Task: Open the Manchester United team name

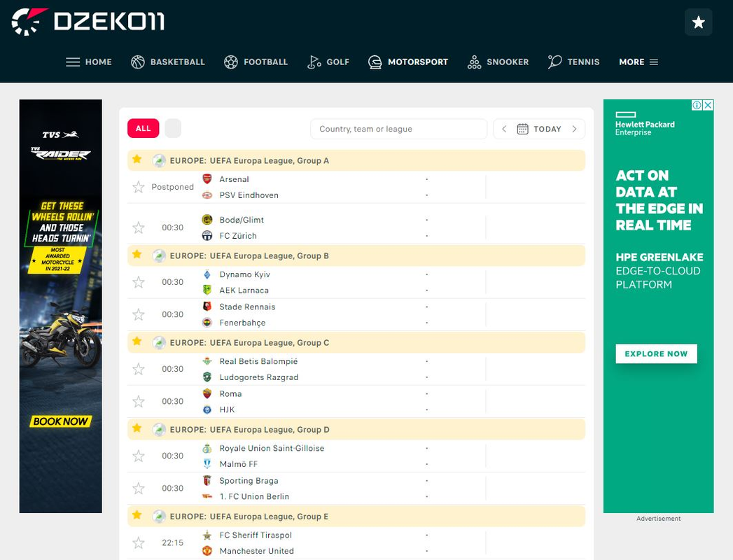Action: [257, 551]
